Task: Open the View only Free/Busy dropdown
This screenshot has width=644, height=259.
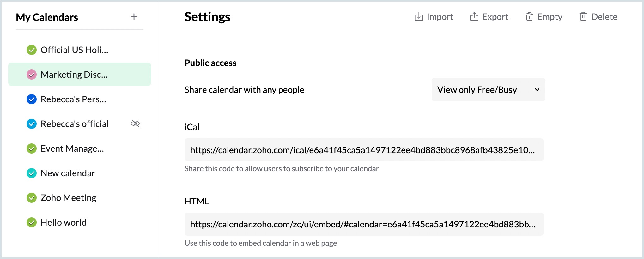Action: (x=477, y=90)
